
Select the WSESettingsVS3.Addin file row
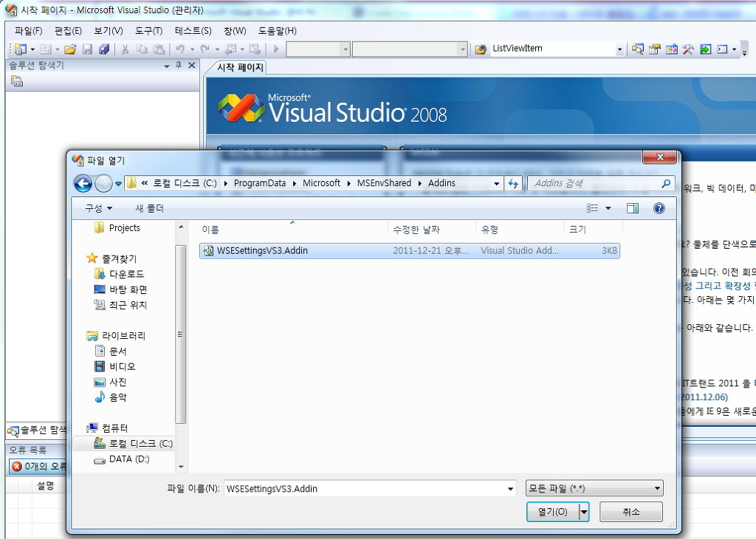coord(409,251)
